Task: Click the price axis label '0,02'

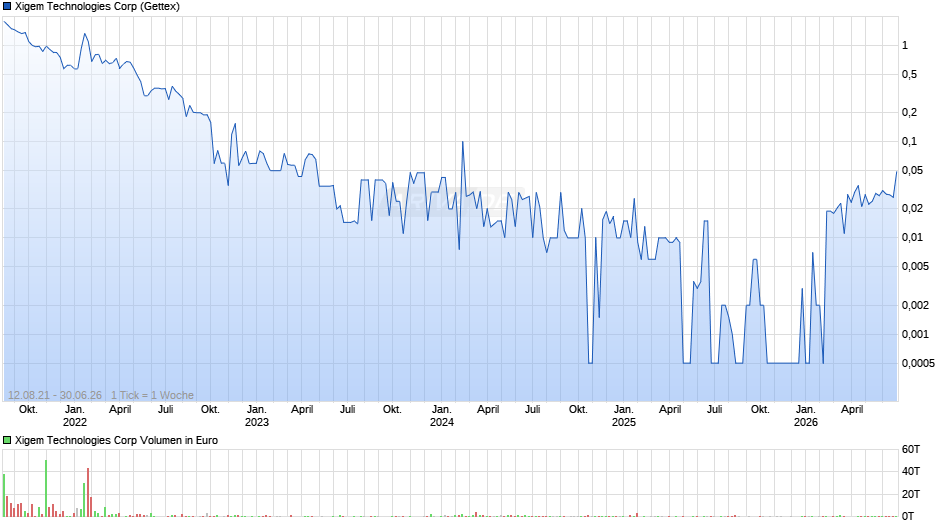Action: (912, 208)
